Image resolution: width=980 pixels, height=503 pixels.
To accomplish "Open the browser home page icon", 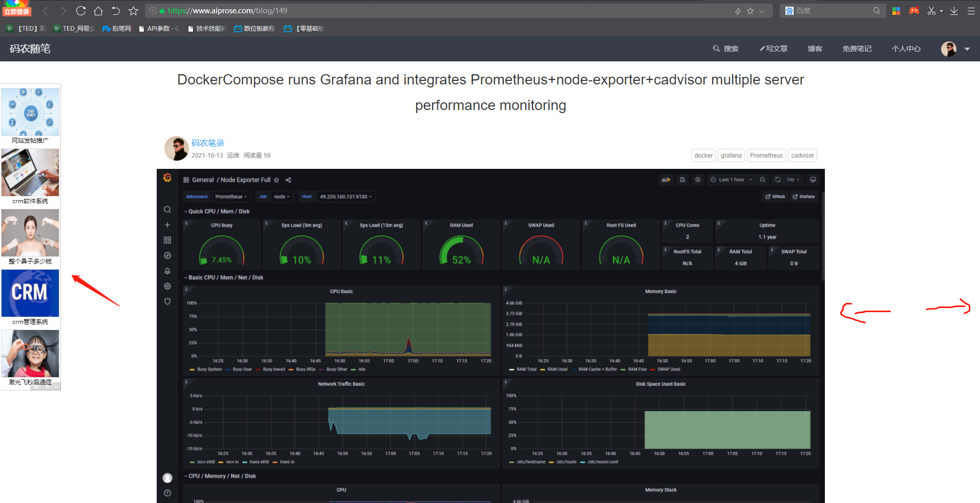I will pyautogui.click(x=98, y=11).
